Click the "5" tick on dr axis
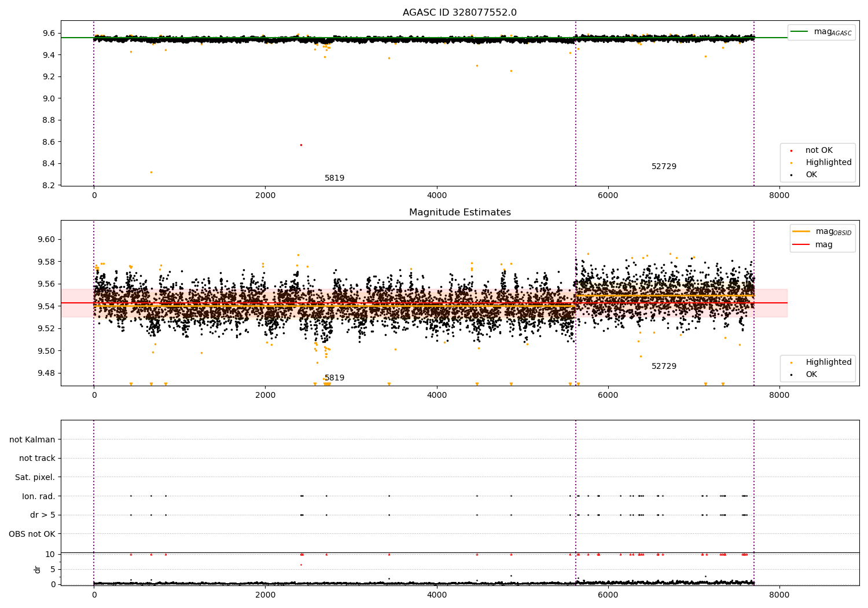The height and width of the screenshot is (608, 868). pyautogui.click(x=53, y=570)
